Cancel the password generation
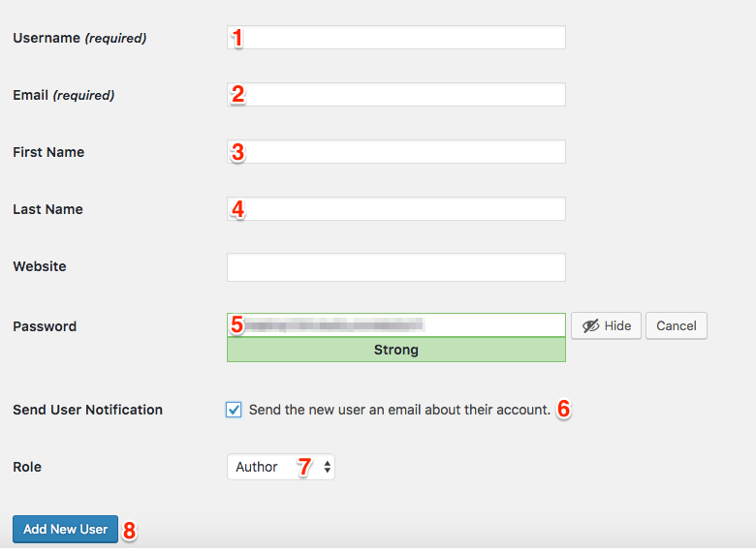 (677, 326)
